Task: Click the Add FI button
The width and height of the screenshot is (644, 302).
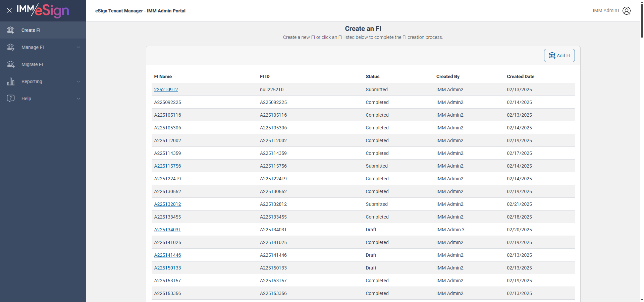Action: coord(559,56)
